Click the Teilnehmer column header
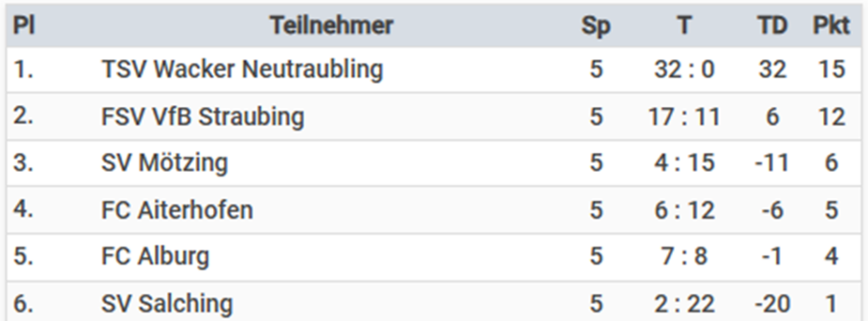This screenshot has width=868, height=321. click(331, 25)
